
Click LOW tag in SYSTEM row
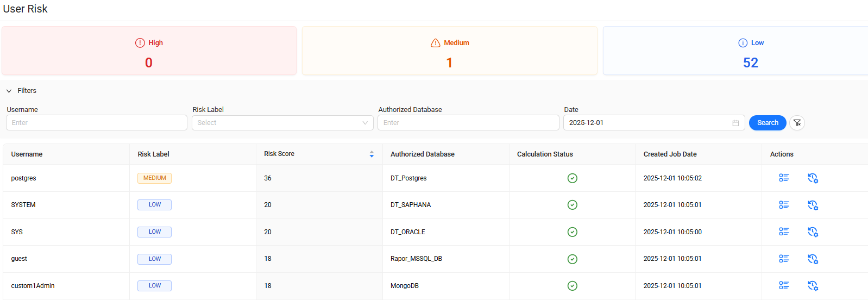click(x=155, y=205)
